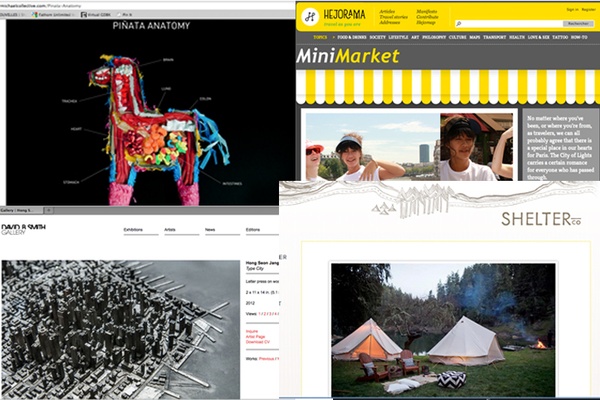Click the Fathom Unlimited bookmark
This screenshot has width=600, height=400.
click(x=54, y=15)
